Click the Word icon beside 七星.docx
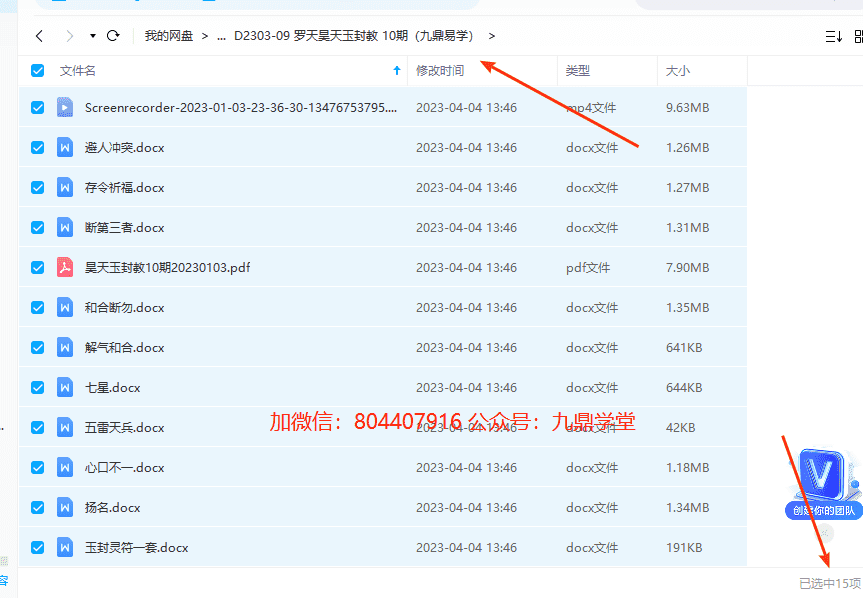863x598 pixels. tap(65, 387)
